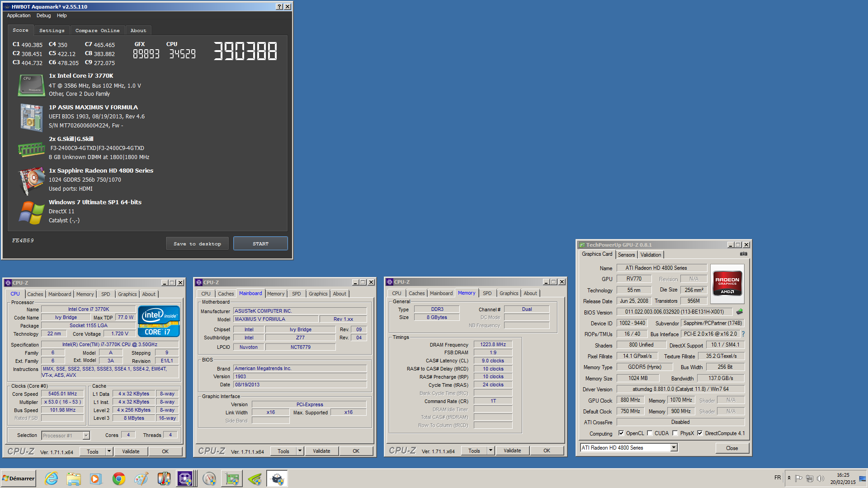The height and width of the screenshot is (488, 868).
Task: Toggle the OpenCL checkbox in GPU-Z
Action: [621, 433]
